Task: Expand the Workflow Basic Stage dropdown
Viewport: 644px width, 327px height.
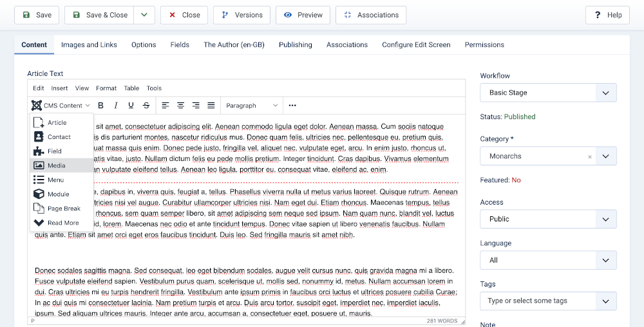Action: (548, 93)
